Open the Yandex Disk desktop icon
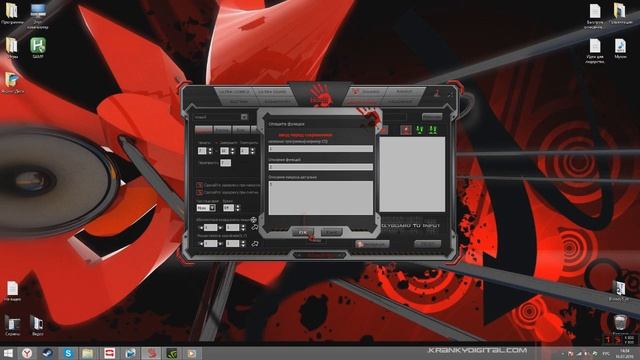 point(12,83)
